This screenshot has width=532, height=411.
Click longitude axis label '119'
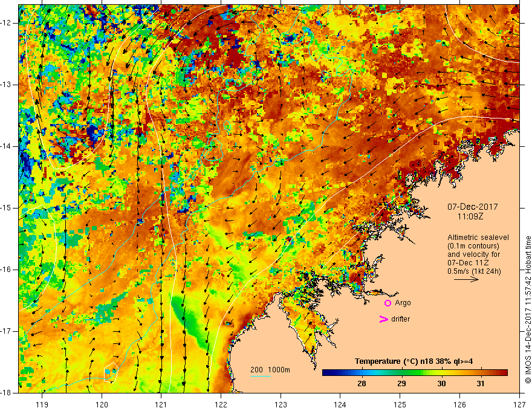(42, 404)
